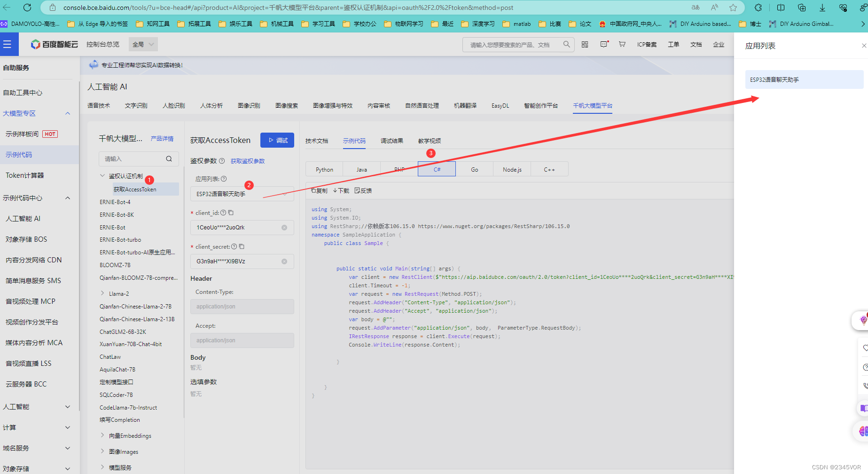Open ICP备案 in the header
Viewport: 868px width, 474px height.
click(x=647, y=44)
